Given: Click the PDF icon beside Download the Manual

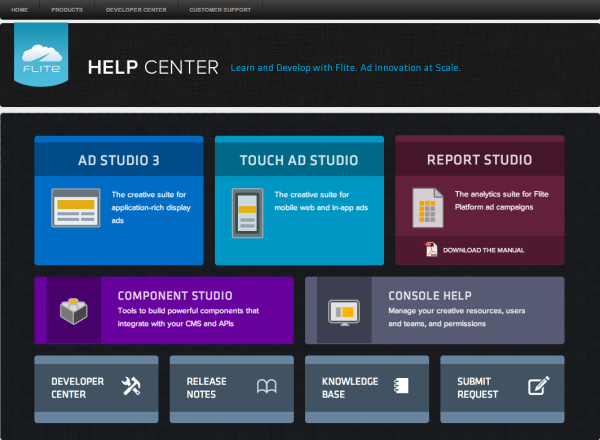Looking at the screenshot, I should pyautogui.click(x=431, y=250).
